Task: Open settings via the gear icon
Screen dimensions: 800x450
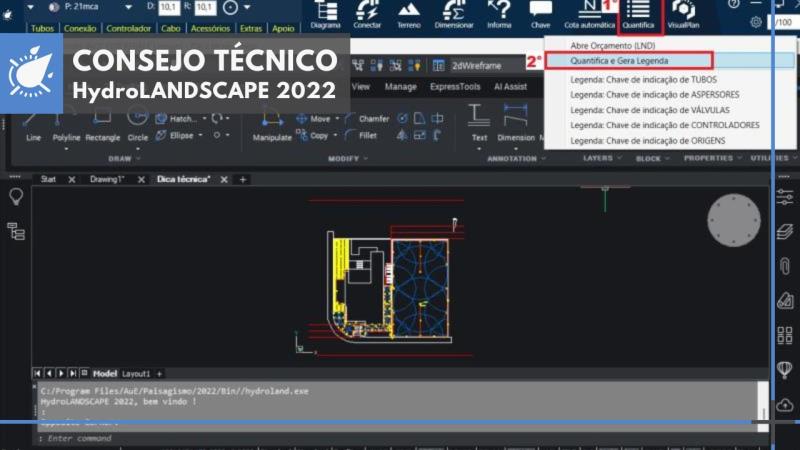Action: click(x=756, y=22)
